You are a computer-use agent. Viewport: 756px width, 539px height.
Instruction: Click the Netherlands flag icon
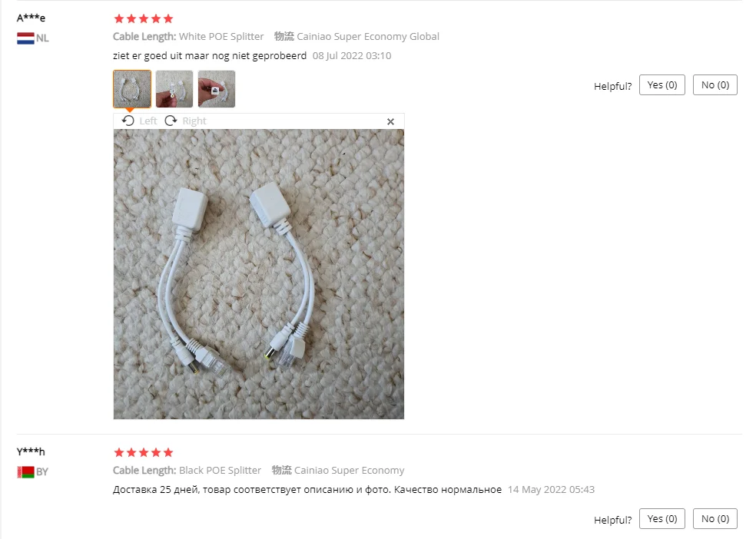coord(25,38)
